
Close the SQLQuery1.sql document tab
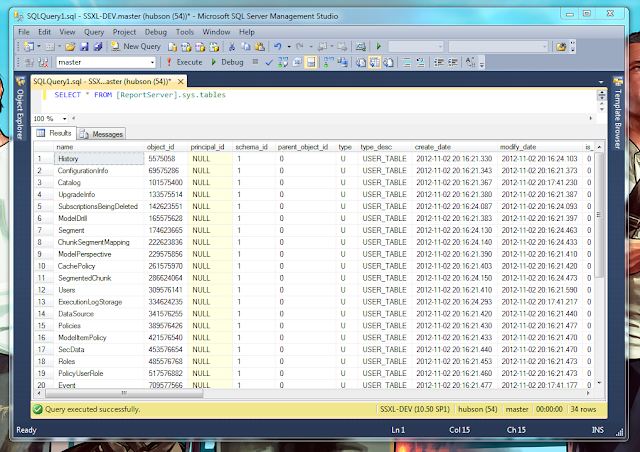click(x=180, y=82)
